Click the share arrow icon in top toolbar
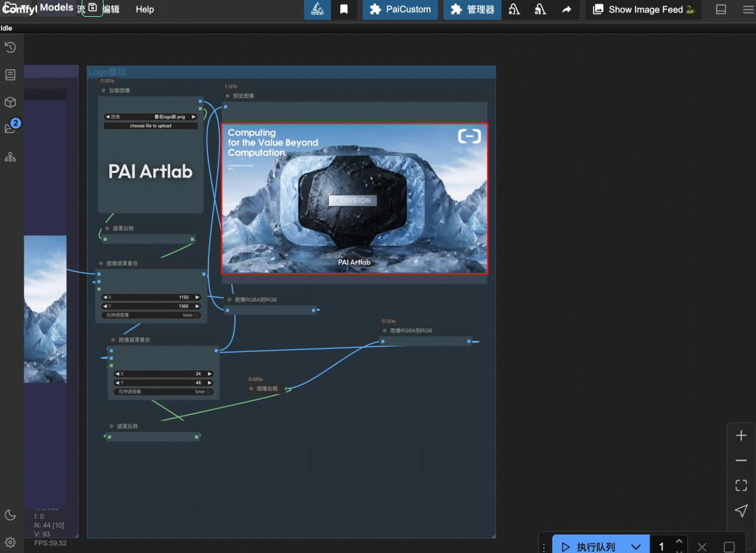The width and height of the screenshot is (756, 553). (x=566, y=9)
